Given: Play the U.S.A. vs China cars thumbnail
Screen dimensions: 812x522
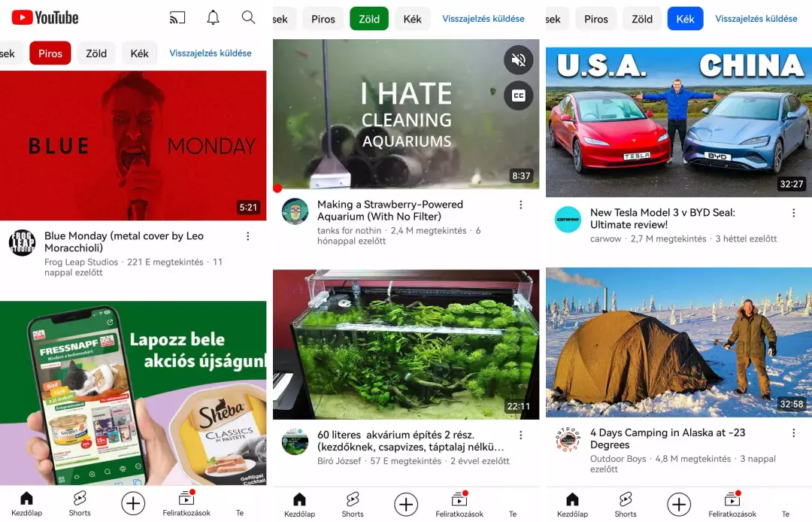Looking at the screenshot, I should [x=679, y=122].
